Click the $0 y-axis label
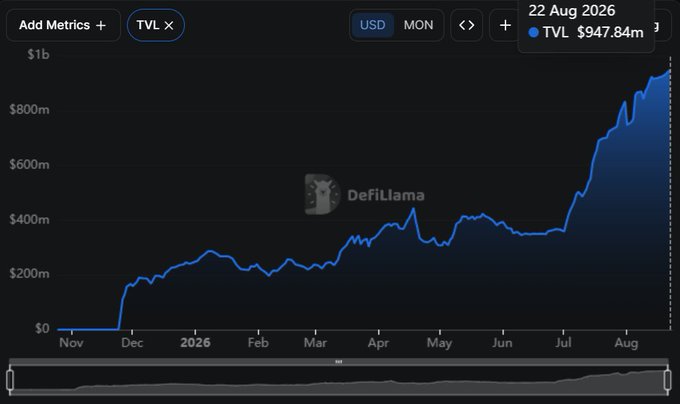The image size is (680, 404). (42, 329)
